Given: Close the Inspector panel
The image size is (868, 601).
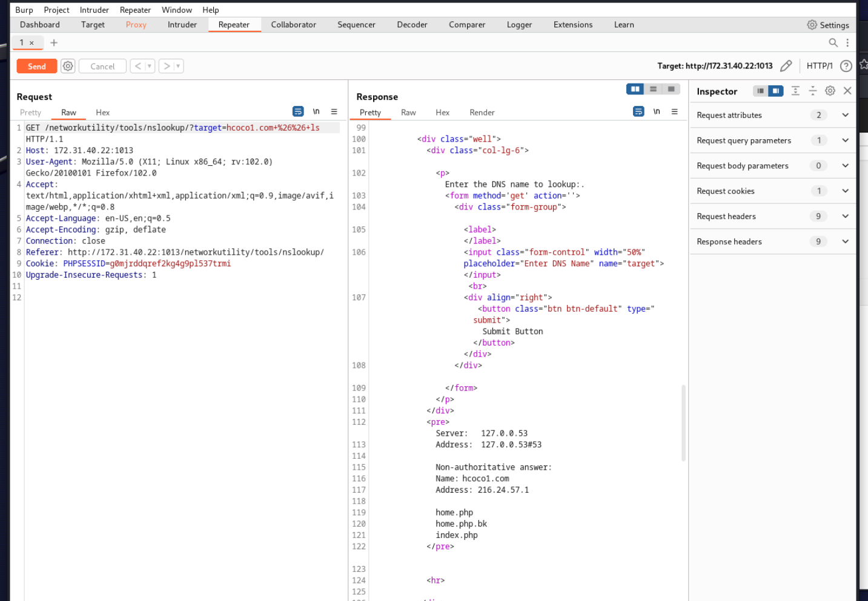Looking at the screenshot, I should tap(847, 91).
